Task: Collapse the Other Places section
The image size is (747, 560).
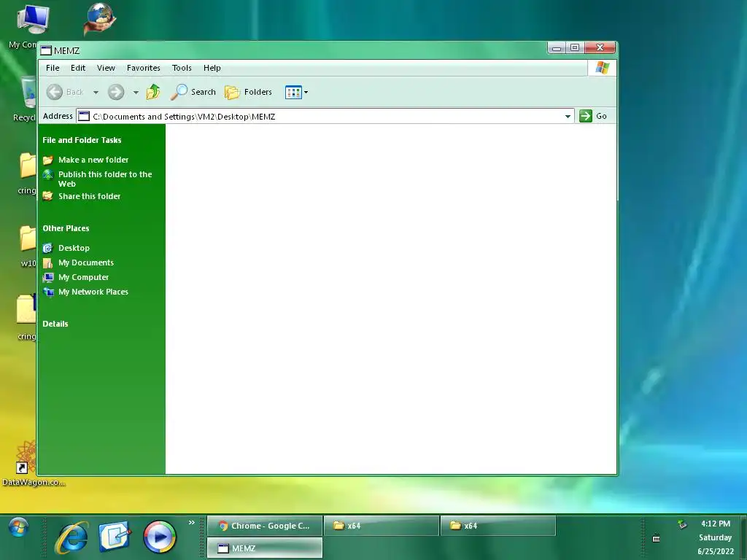Action: [x=66, y=228]
